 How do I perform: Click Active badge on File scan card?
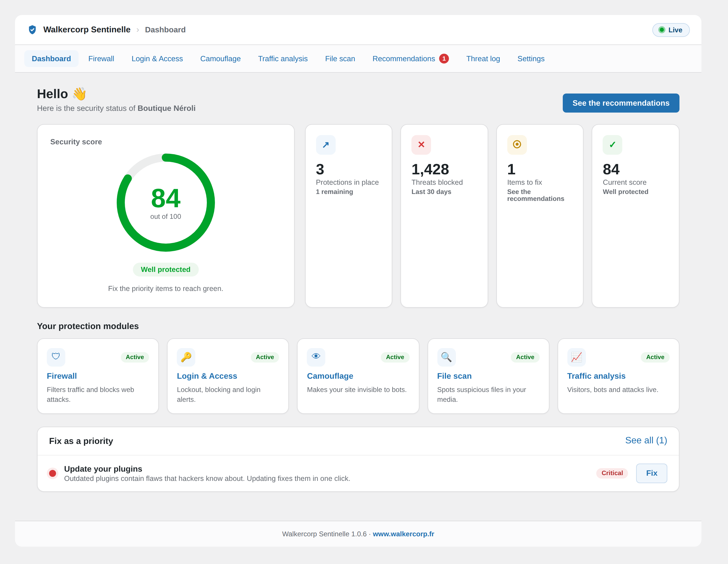[525, 357]
